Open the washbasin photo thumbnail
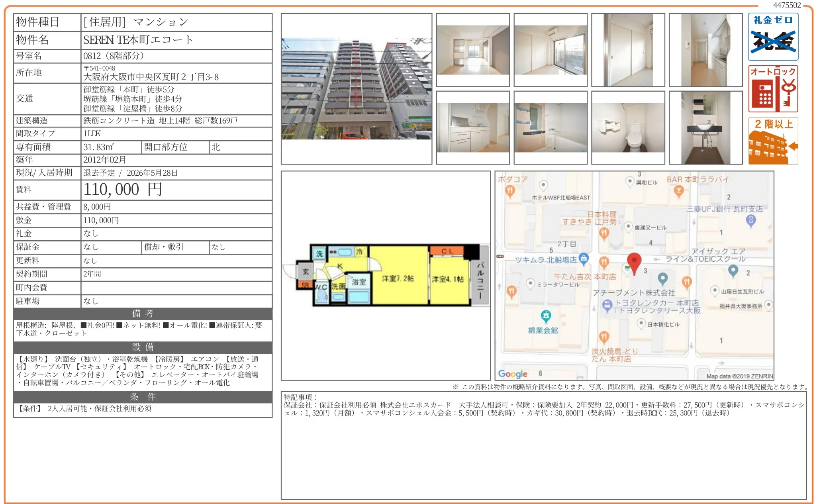The width and height of the screenshot is (819, 504). tap(705, 127)
